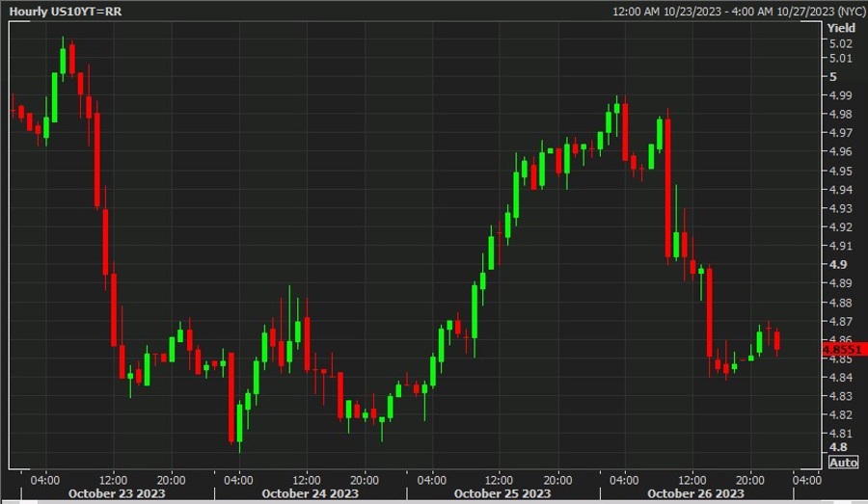Click the 4.95 yield axis label
868x504 pixels.
pyautogui.click(x=840, y=171)
